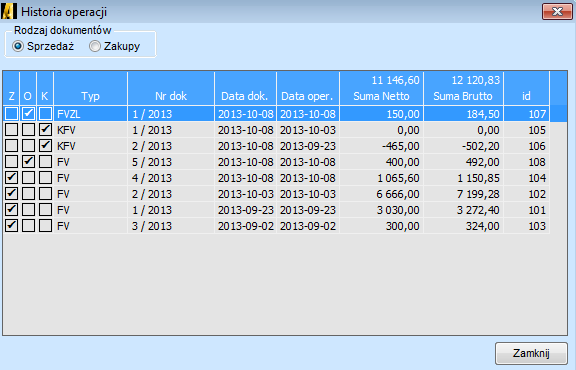Sort by the Data dok. column header
Image resolution: width=576 pixels, height=370 pixels.
click(x=245, y=89)
